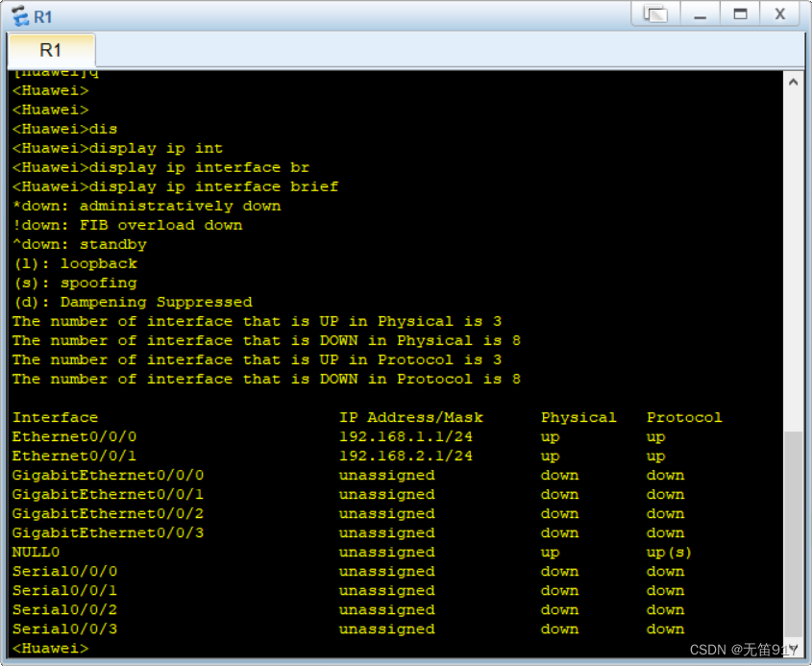The width and height of the screenshot is (812, 666).
Task: Click '^down: standby' legend line
Action: pos(79,244)
